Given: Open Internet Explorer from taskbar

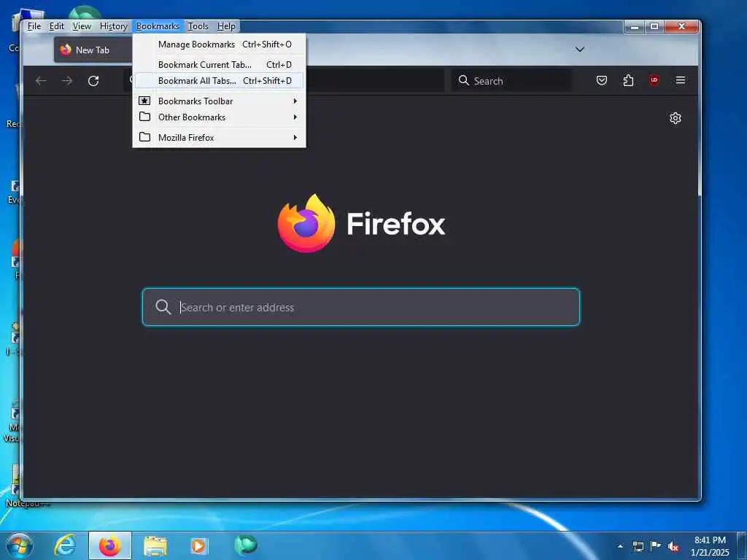Looking at the screenshot, I should [x=65, y=545].
